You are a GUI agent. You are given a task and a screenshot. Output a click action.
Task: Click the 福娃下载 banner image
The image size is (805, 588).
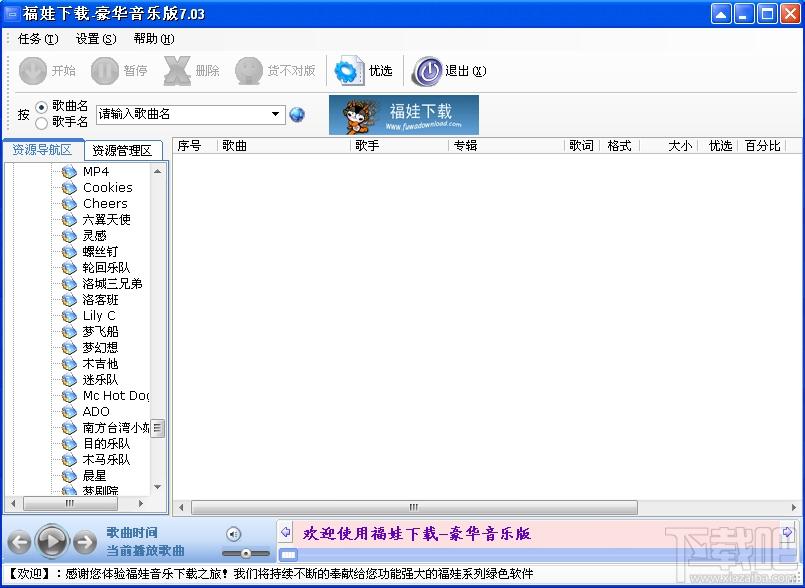pyautogui.click(x=404, y=115)
